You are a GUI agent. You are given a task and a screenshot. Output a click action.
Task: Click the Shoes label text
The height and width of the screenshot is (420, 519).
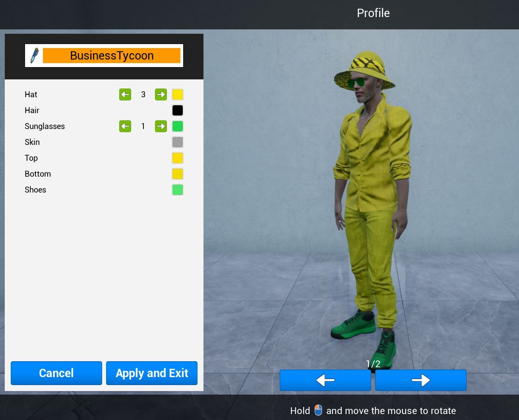[35, 190]
